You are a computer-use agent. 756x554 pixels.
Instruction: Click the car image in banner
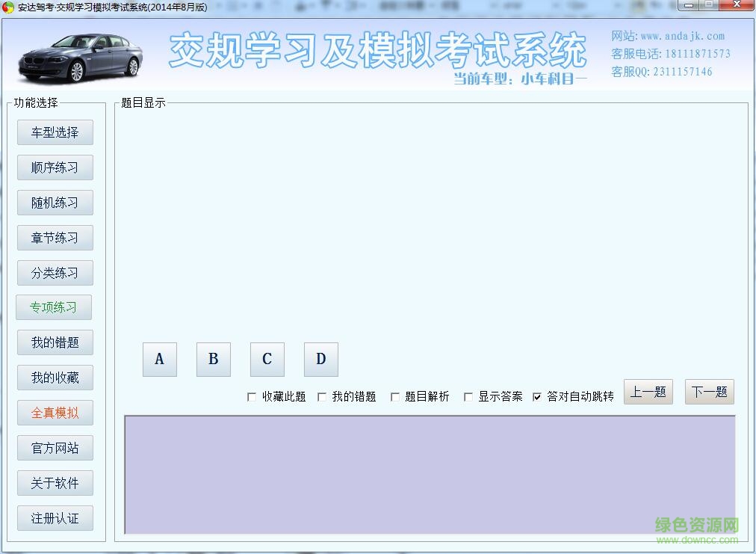click(81, 58)
